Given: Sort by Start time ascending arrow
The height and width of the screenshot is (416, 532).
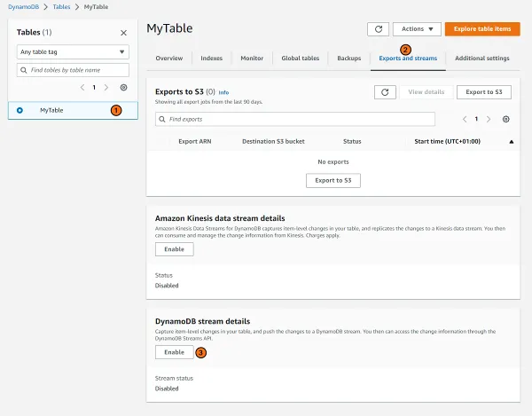Looking at the screenshot, I should pos(512,142).
